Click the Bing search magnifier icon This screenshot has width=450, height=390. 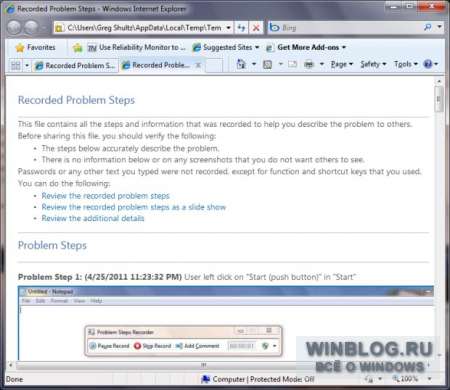point(427,27)
